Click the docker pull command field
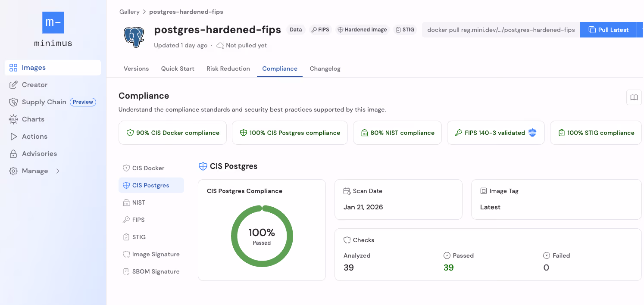 pyautogui.click(x=501, y=30)
